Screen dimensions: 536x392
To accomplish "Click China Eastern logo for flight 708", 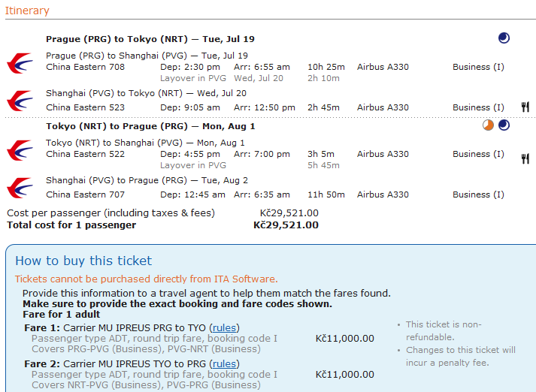I will pos(19,62).
